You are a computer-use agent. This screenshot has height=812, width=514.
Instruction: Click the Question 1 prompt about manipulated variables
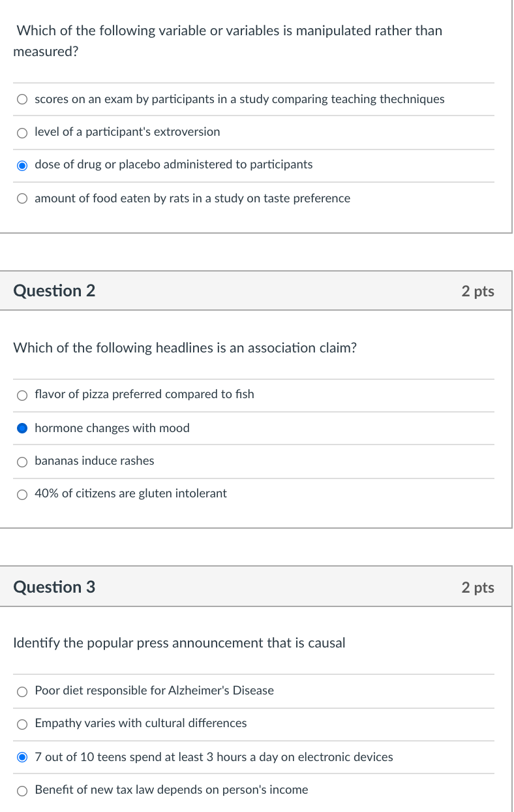coord(228,40)
